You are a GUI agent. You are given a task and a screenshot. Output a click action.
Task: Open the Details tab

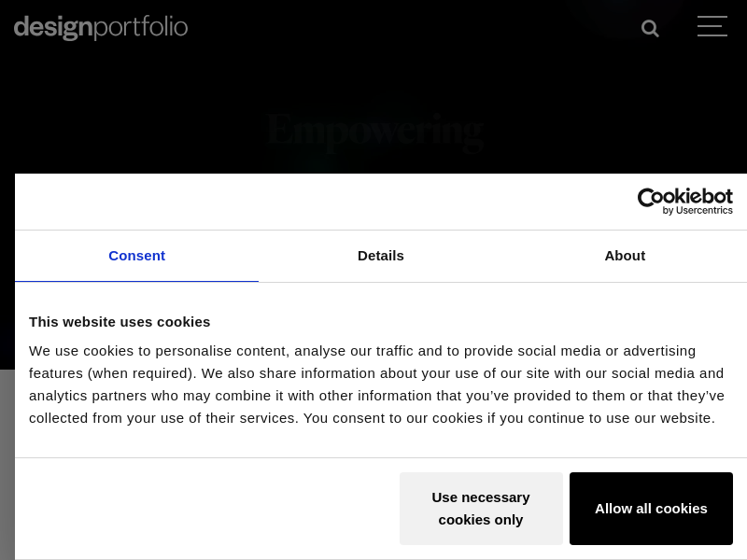(381, 256)
